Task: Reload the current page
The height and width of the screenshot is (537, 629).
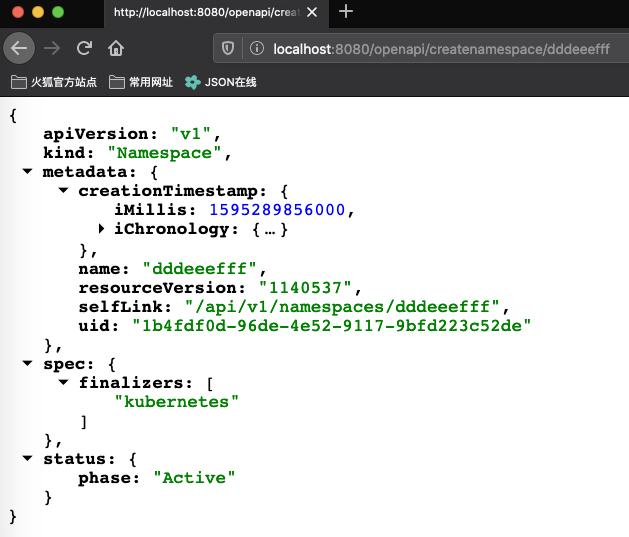Action: (x=85, y=48)
